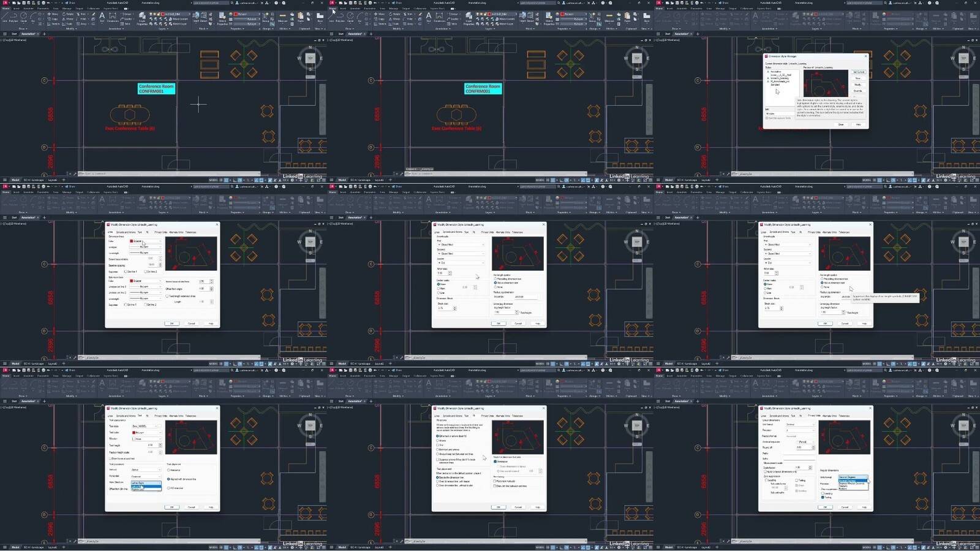The image size is (980, 551).
Task: Pick the Polyline tool in the top-left frame
Action: (x=13, y=17)
